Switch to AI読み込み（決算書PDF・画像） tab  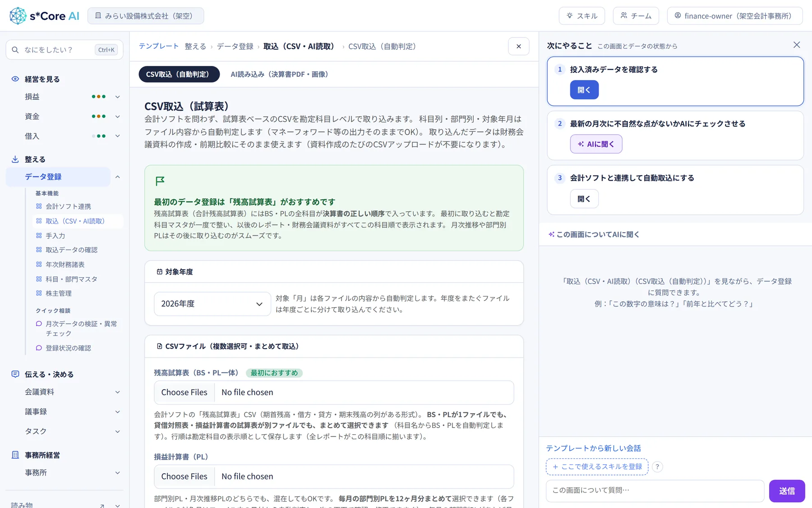pos(279,75)
